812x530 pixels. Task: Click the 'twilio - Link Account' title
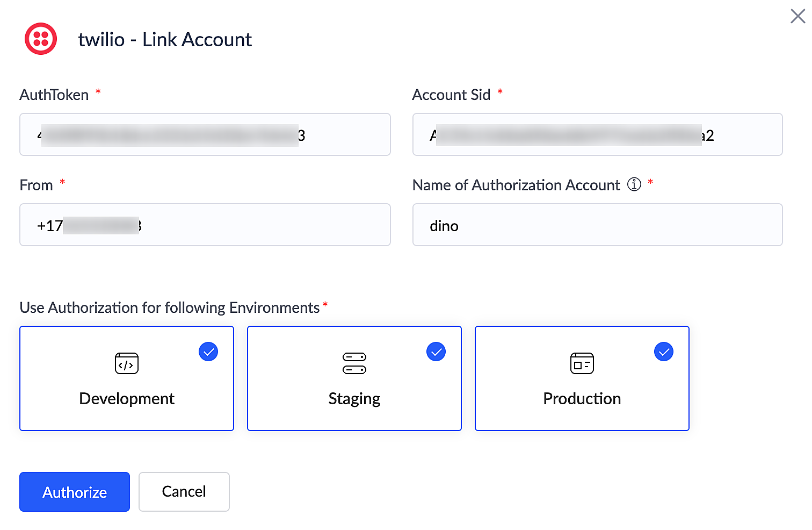[165, 40]
